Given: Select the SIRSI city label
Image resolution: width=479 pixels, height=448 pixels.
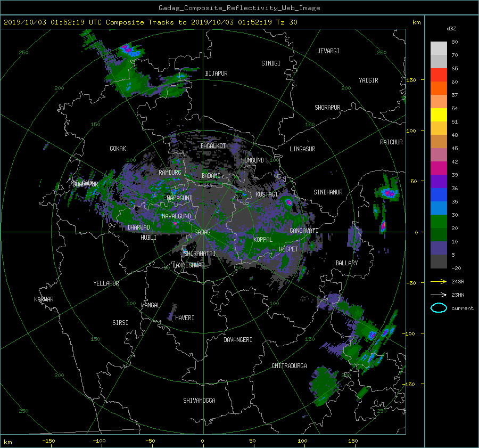Looking at the screenshot, I should tap(120, 323).
